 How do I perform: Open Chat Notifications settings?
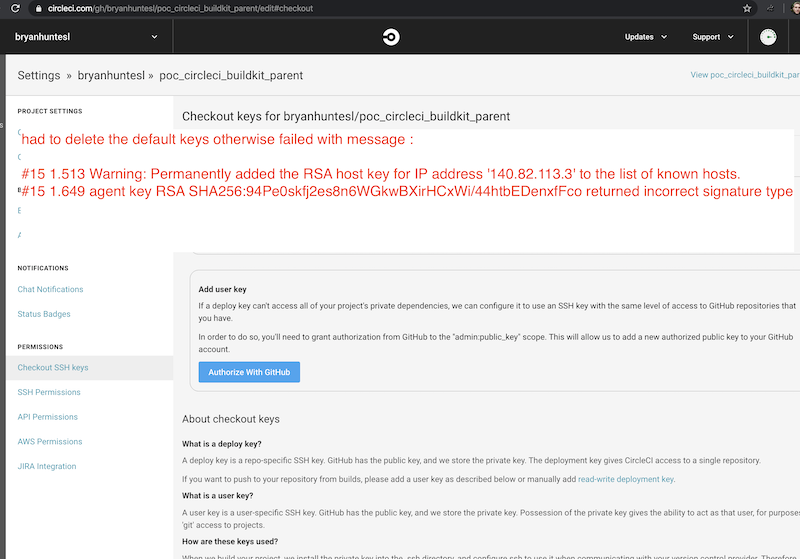(x=50, y=289)
